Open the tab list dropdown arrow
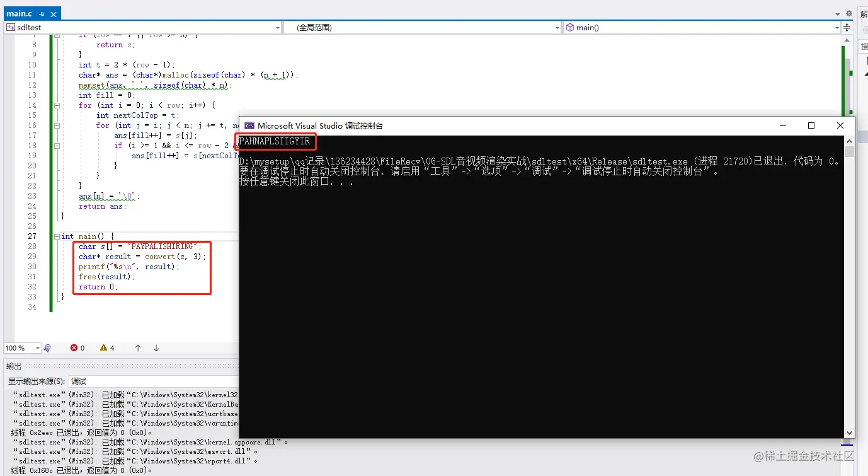 [x=837, y=14]
